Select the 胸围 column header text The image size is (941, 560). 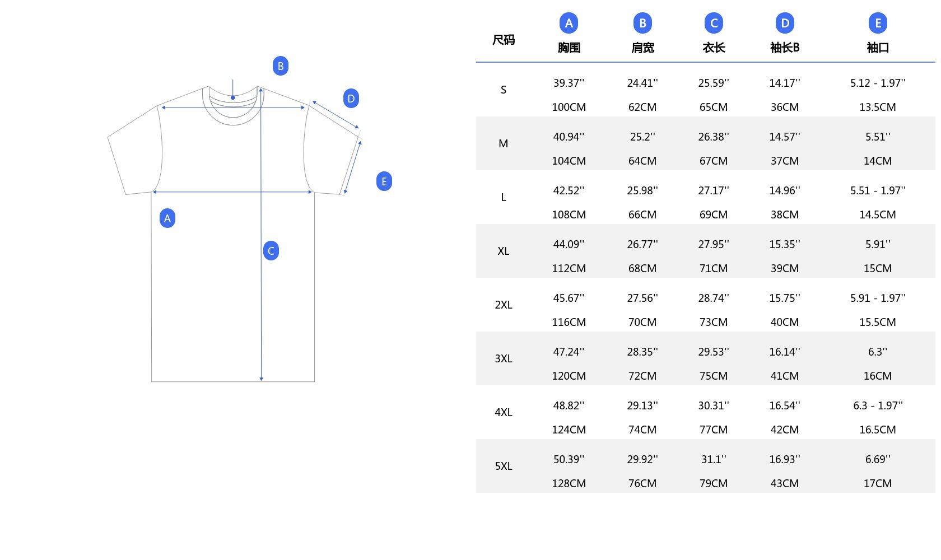569,48
